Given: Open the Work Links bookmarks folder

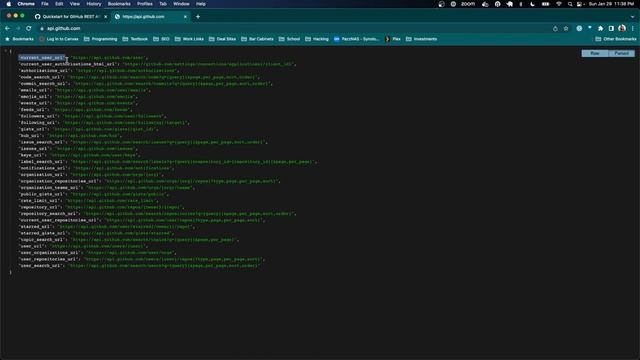Looking at the screenshot, I should pos(189,39).
